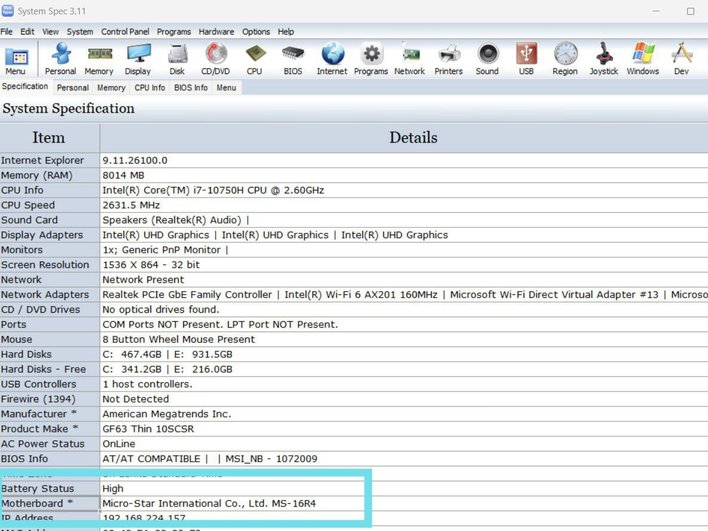708x531 pixels.
Task: Select the Display Adapters row label
Action: 42,235
